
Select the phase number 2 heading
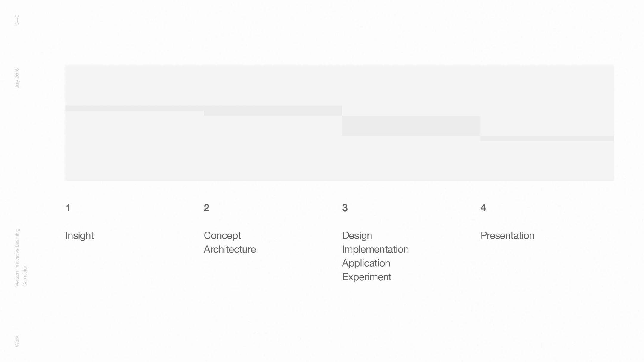[207, 208]
